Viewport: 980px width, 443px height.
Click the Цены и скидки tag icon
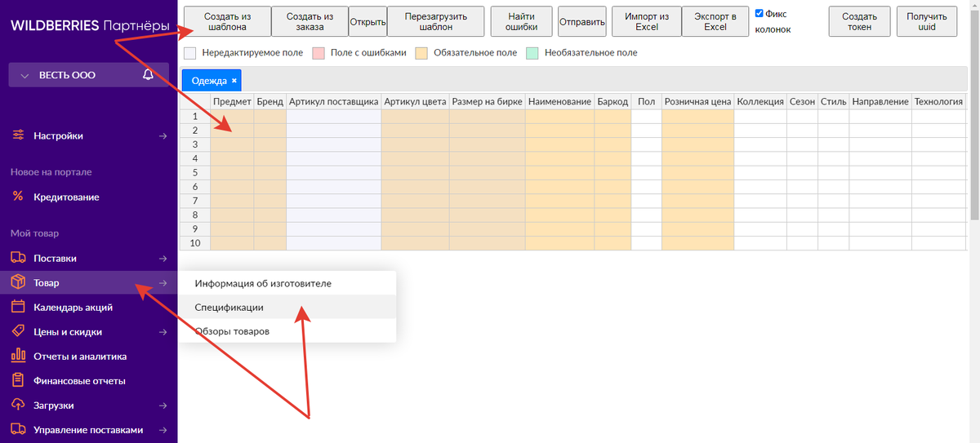(x=18, y=331)
